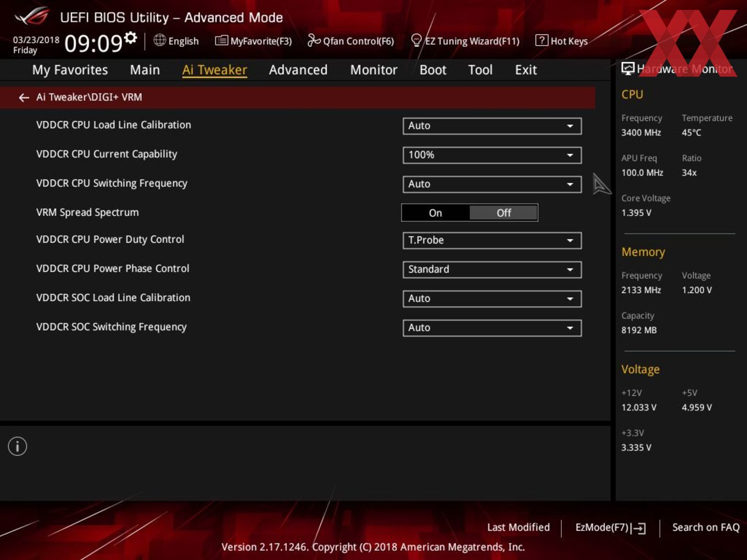Open VDDCR CPU Power Duty Control dropdown

[492, 240]
